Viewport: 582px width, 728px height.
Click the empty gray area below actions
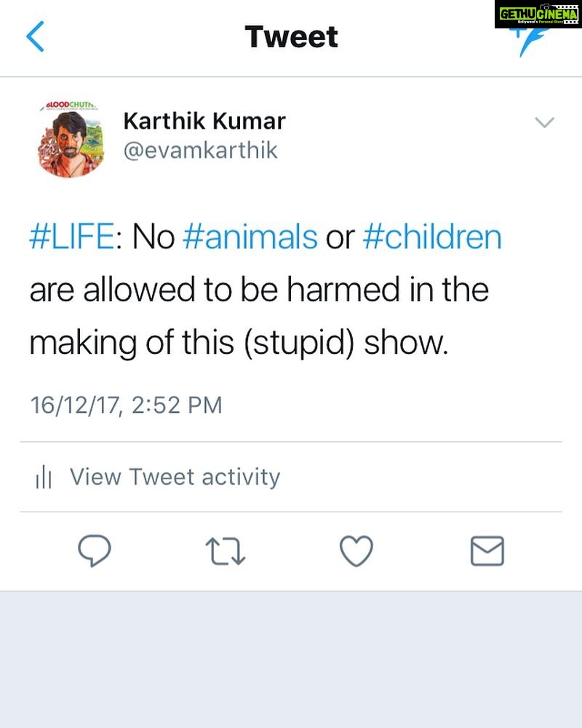(x=291, y=660)
